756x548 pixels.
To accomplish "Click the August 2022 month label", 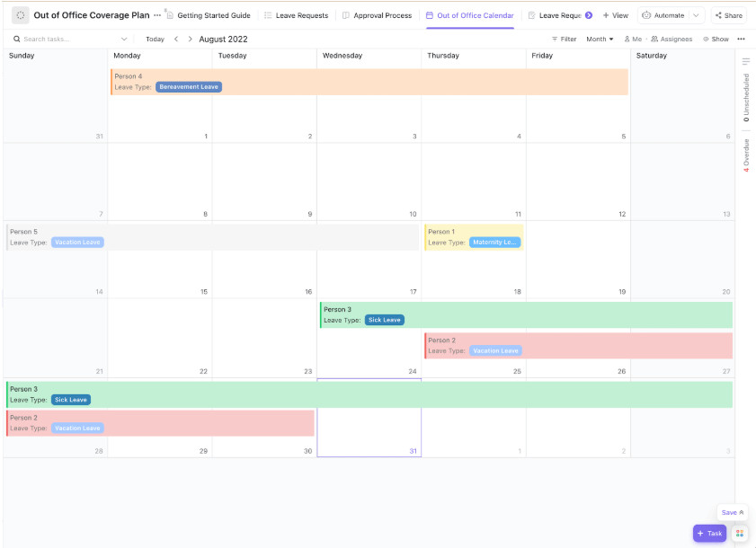I will tap(223, 39).
